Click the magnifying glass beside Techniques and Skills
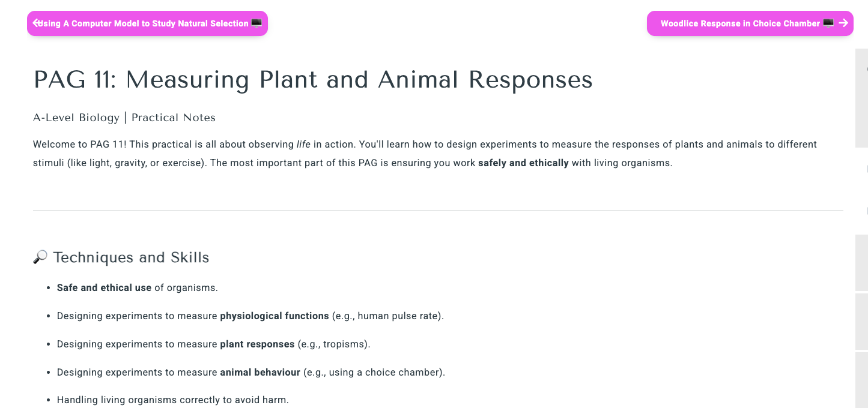This screenshot has width=868, height=408. pyautogui.click(x=40, y=257)
